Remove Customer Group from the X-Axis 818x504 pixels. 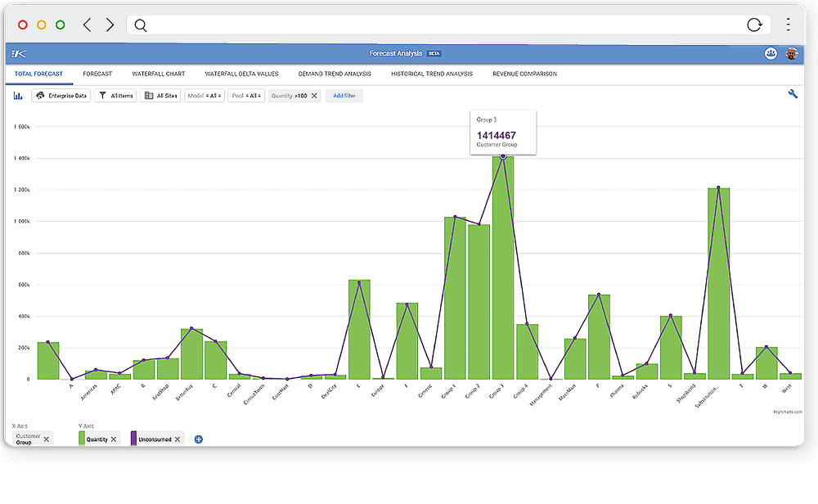pyautogui.click(x=47, y=439)
